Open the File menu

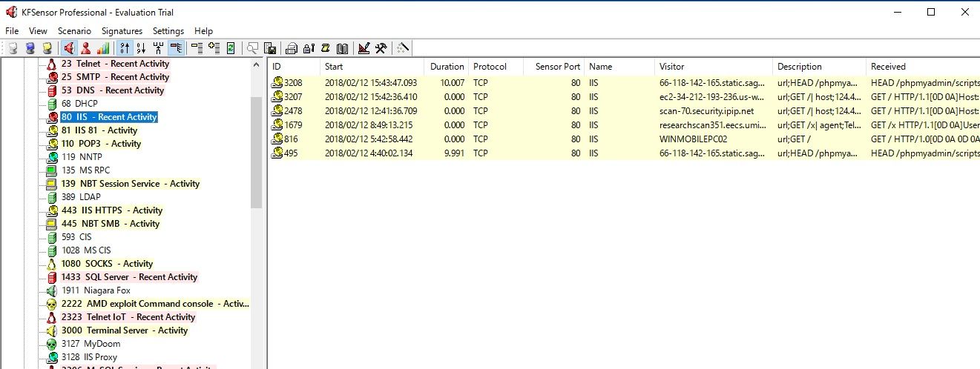point(12,31)
